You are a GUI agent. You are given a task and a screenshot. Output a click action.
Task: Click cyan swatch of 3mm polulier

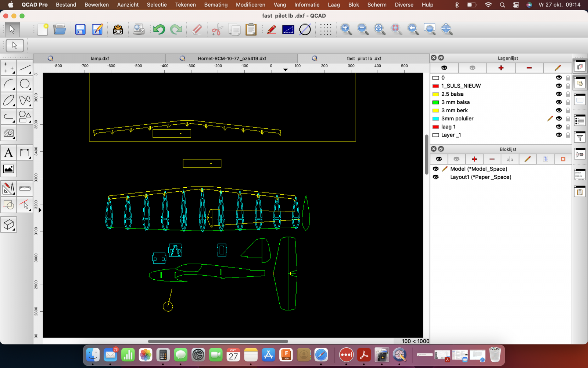tap(436, 118)
